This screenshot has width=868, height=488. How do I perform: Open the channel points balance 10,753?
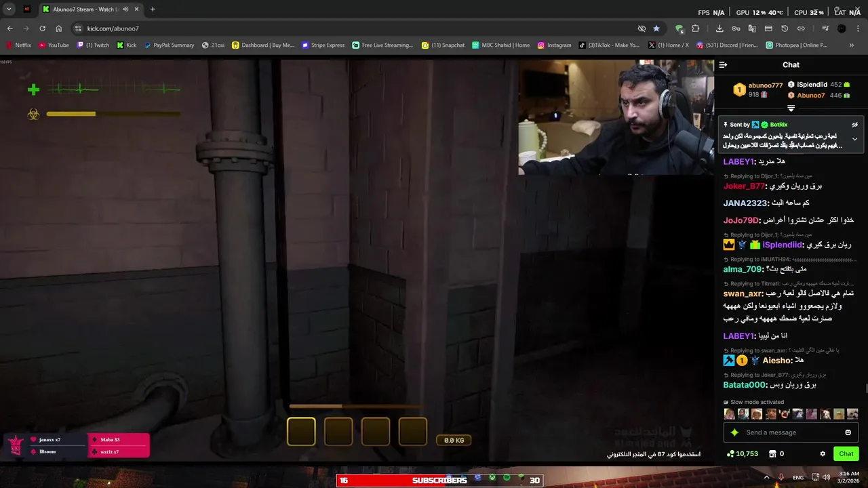click(742, 453)
